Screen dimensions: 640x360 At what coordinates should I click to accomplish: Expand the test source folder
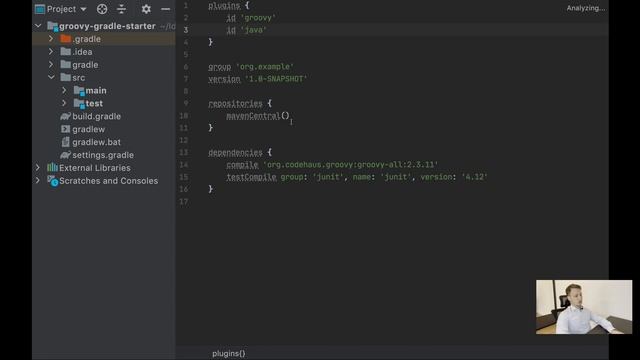pos(64,103)
